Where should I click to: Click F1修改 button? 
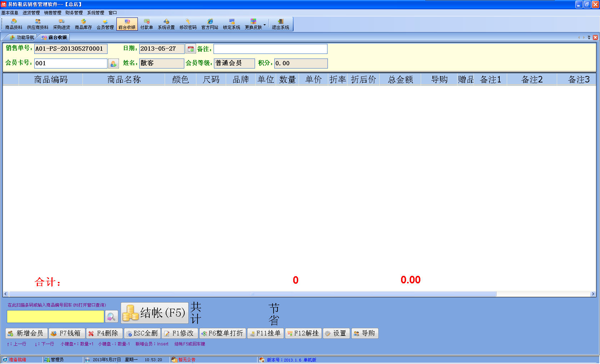click(180, 333)
